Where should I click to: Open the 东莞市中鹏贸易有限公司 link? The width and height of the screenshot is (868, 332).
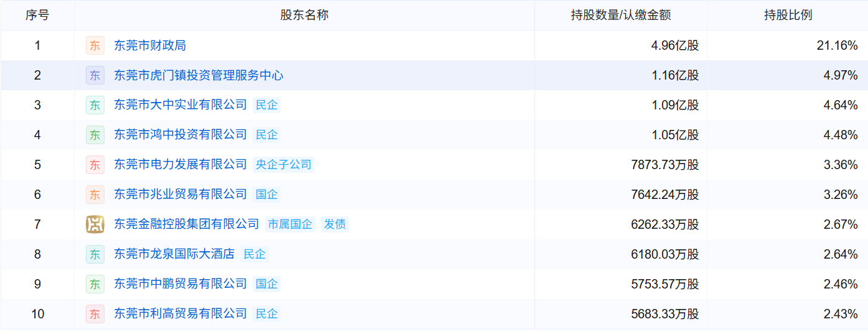click(180, 284)
